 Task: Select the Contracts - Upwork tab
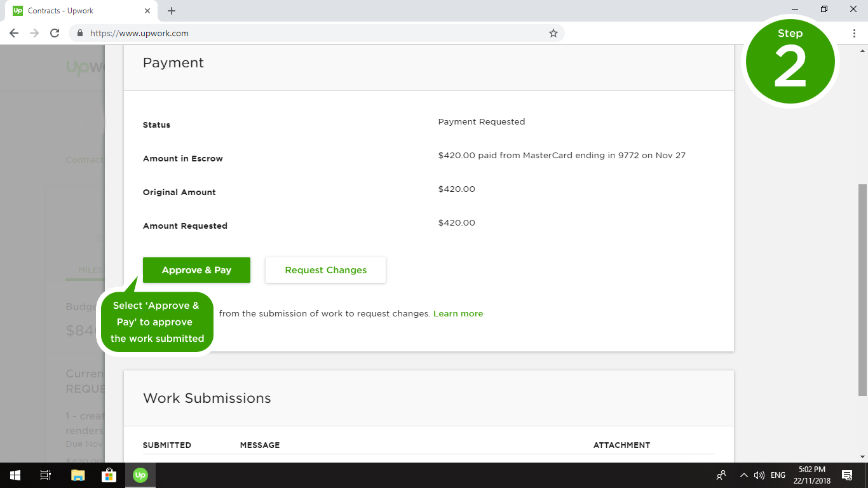[x=76, y=11]
